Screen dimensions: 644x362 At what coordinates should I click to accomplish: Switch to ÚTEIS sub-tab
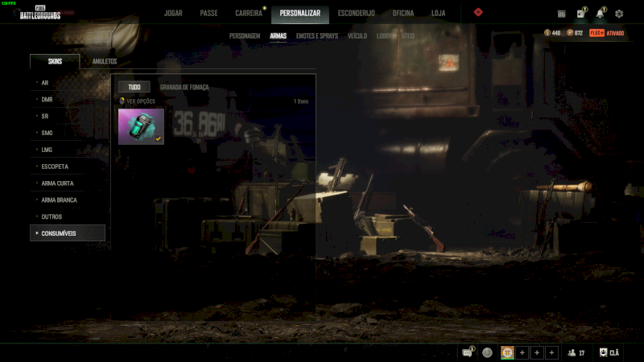[x=408, y=35]
